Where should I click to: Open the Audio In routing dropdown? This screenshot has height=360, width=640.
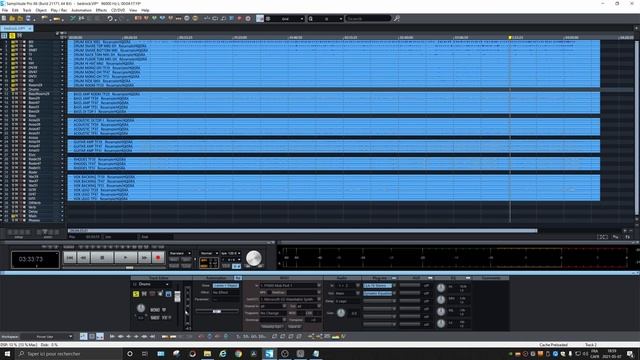(x=347, y=286)
